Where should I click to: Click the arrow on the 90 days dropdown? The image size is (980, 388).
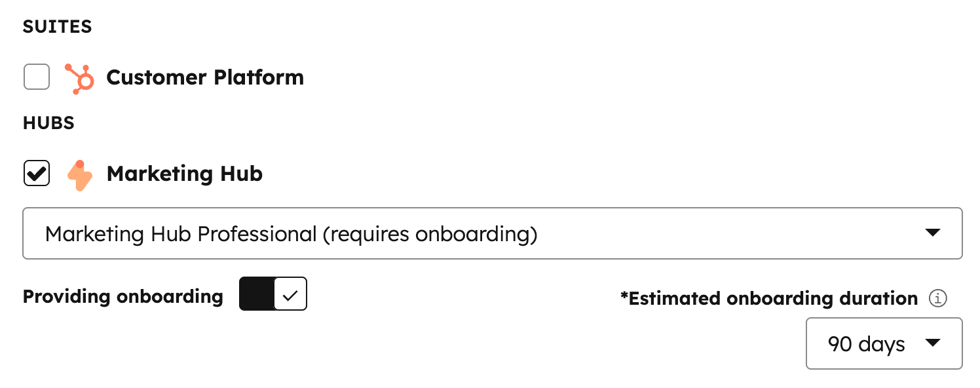933,343
